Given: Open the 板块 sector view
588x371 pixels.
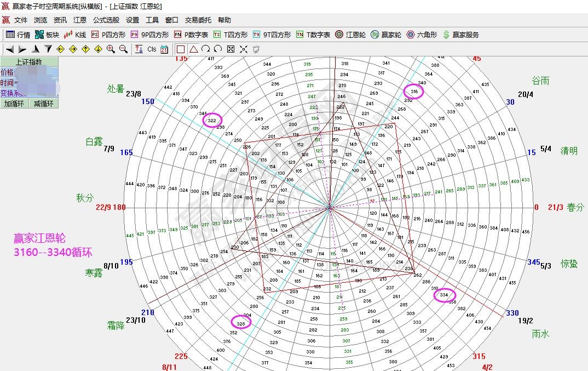Looking at the screenshot, I should [47, 35].
